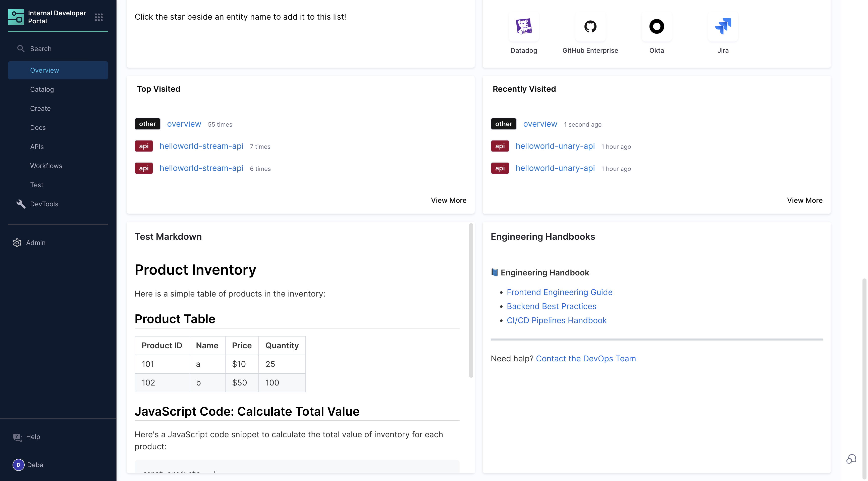Click the Admin gear icon
This screenshot has width=868, height=481.
pos(17,243)
